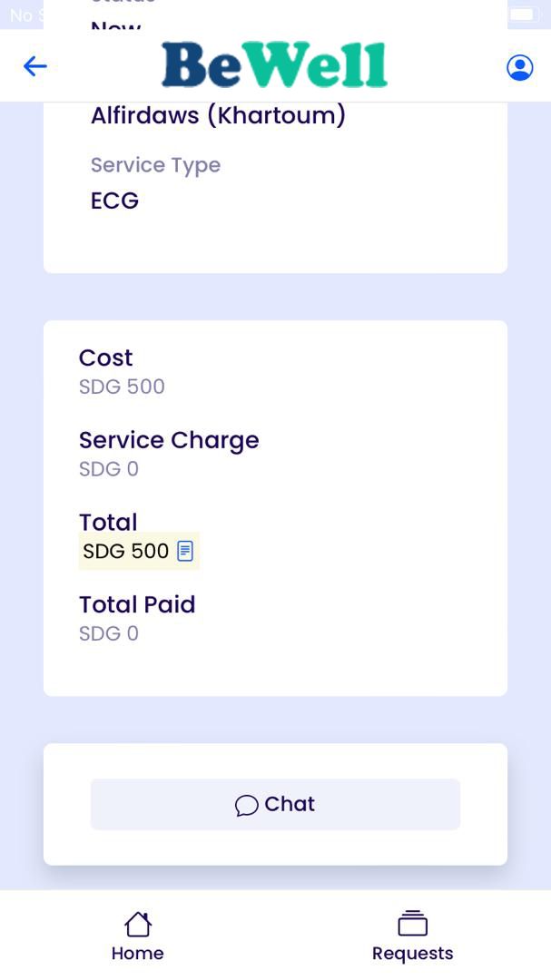Select the highlighted SDG 500 total amount
Viewport: 551px width, 980px height.
[126, 551]
